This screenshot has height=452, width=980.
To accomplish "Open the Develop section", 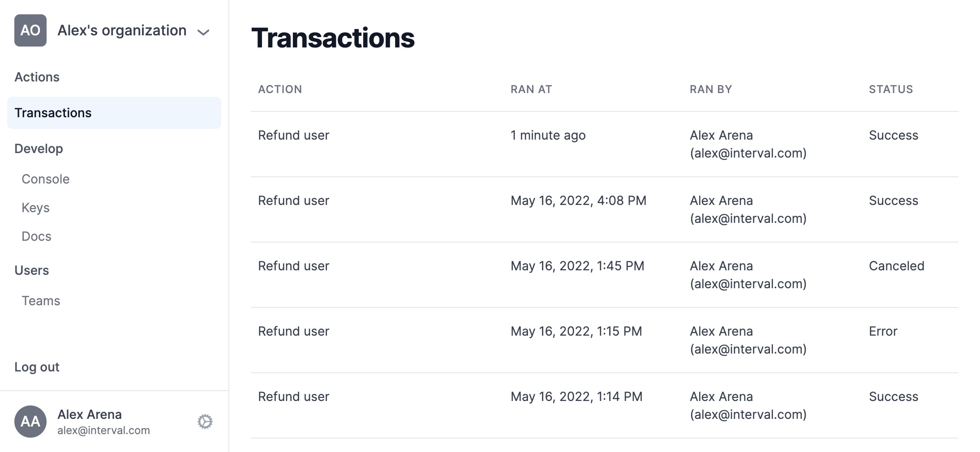I will 39,149.
